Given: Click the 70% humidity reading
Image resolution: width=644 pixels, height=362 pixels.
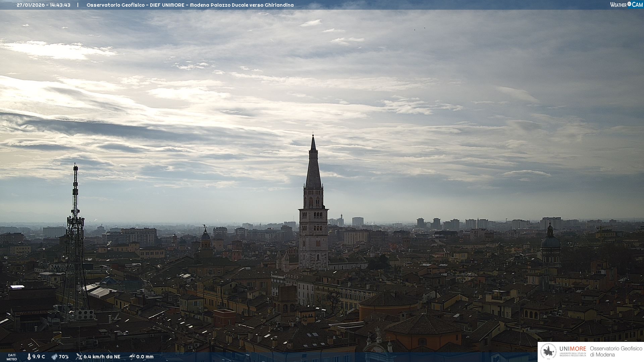Looking at the screenshot, I should pos(64,357).
